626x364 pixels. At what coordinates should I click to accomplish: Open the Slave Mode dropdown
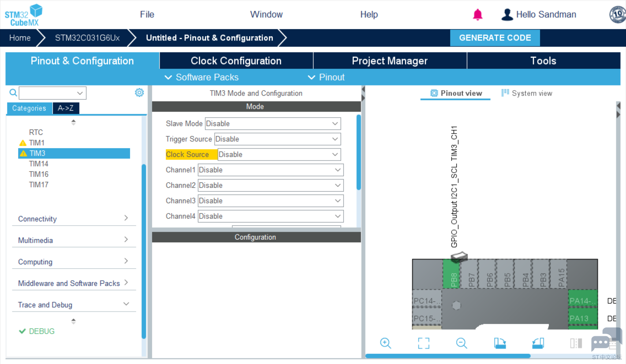point(273,124)
